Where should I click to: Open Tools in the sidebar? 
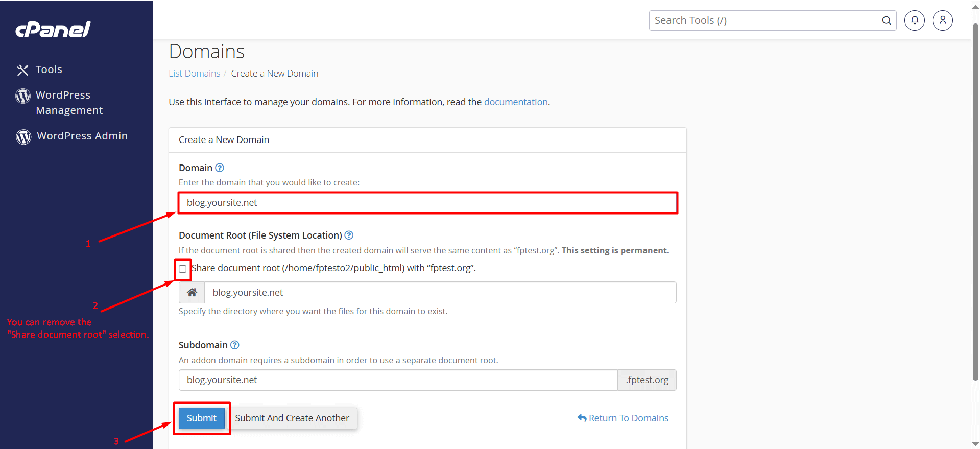[x=49, y=70]
